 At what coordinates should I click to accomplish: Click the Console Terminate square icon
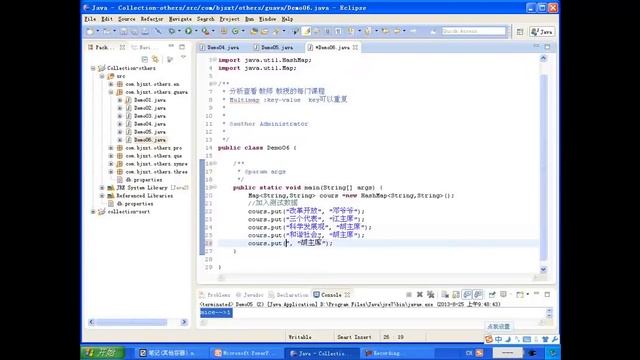point(409,294)
